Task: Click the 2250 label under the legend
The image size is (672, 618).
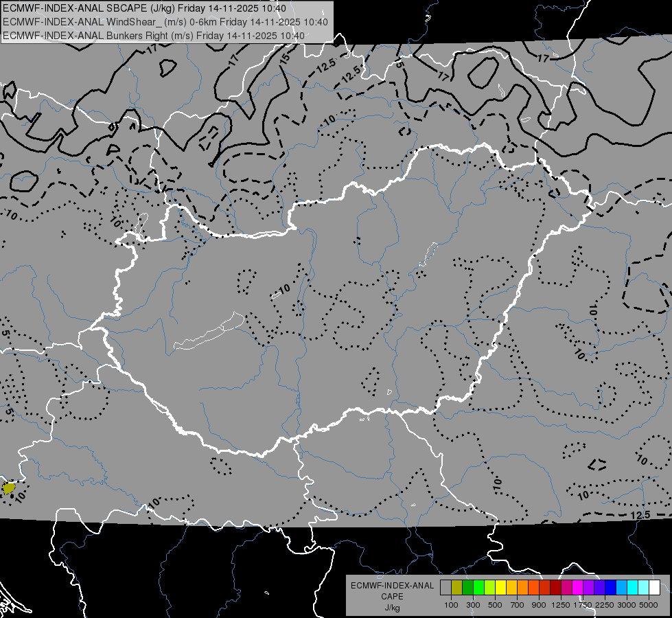Action: pos(605,605)
